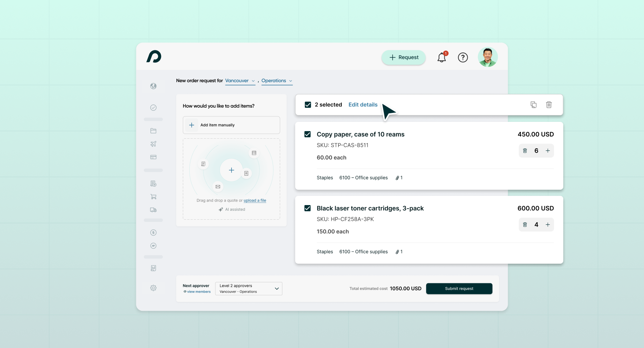The height and width of the screenshot is (348, 644).
Task: Click the envelope icon in the drop zone
Action: [x=218, y=187]
